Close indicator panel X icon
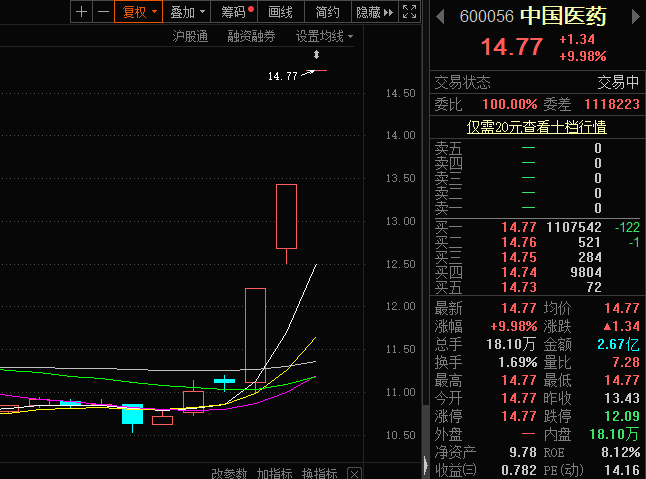The width and height of the screenshot is (646, 479). click(354, 474)
